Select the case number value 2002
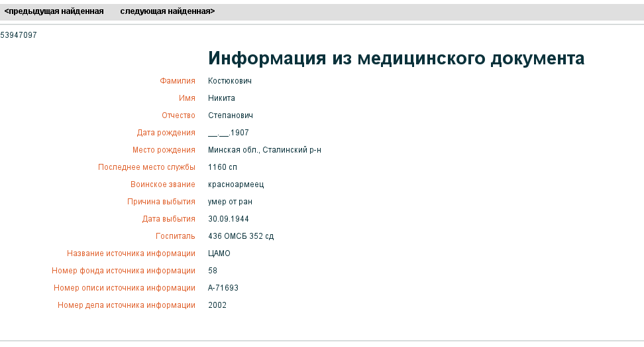The width and height of the screenshot is (644, 347). 217,305
